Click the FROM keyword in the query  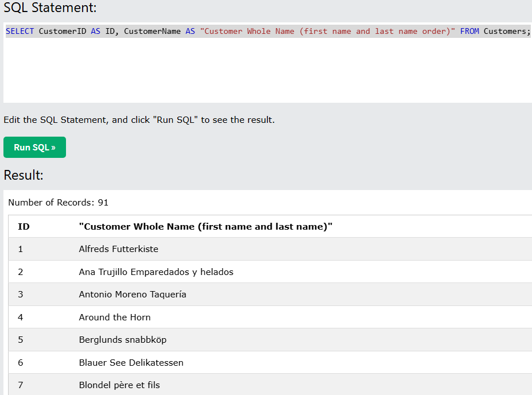click(469, 31)
